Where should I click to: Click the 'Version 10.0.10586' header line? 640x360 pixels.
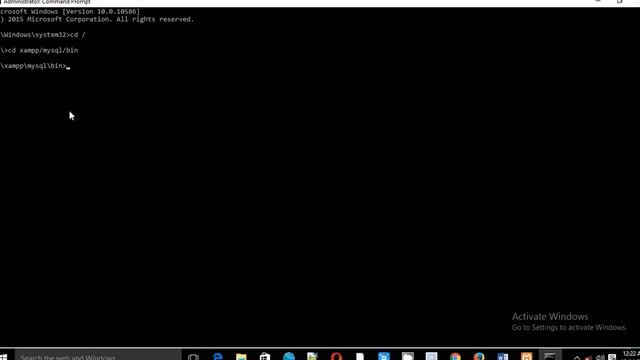coord(70,11)
